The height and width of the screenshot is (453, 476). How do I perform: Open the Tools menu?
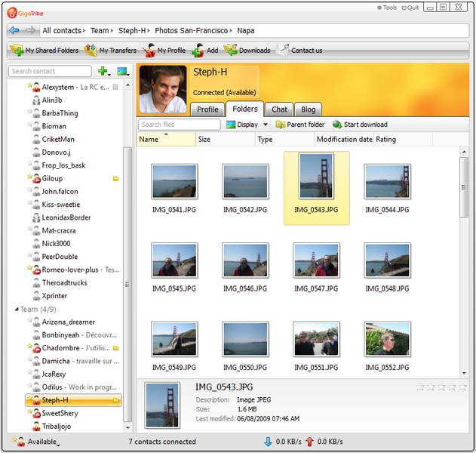click(386, 8)
